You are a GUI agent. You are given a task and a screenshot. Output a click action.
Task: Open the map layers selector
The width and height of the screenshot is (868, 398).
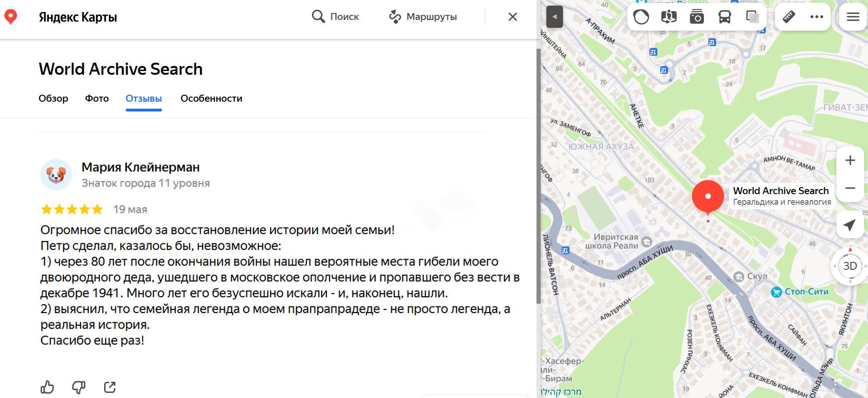pyautogui.click(x=752, y=17)
